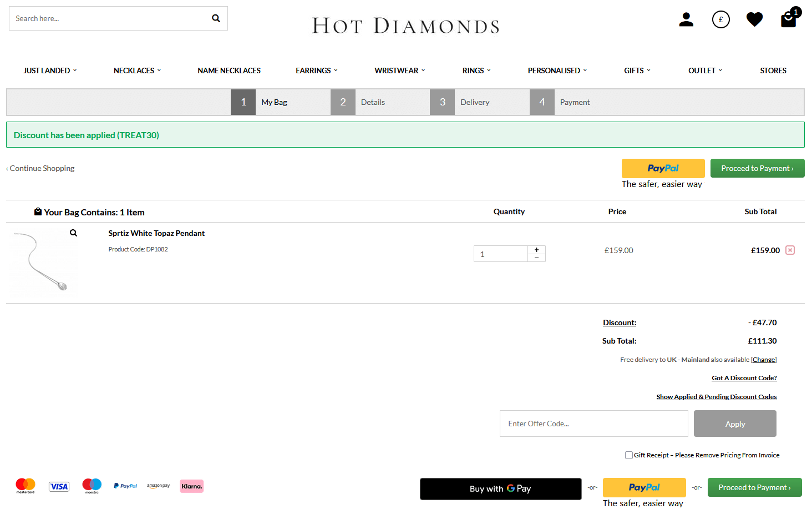Image resolution: width=812 pixels, height=514 pixels.
Task: Expand the Necklaces menu
Action: pyautogui.click(x=137, y=70)
